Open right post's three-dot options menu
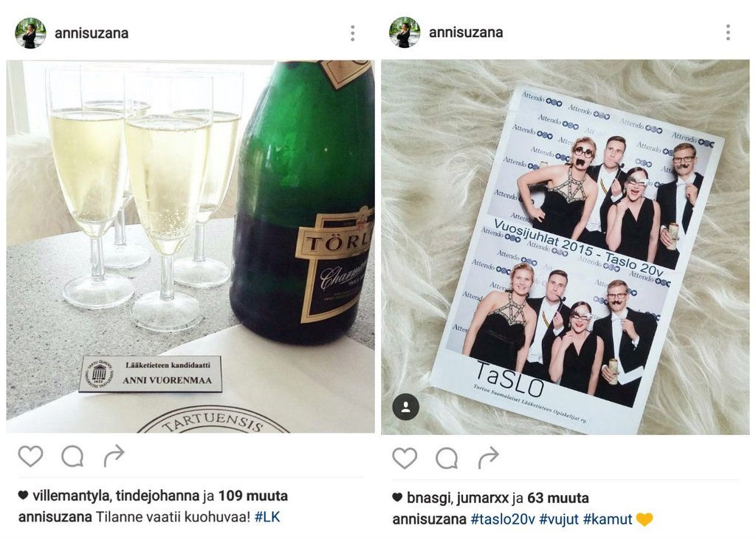 [728, 33]
